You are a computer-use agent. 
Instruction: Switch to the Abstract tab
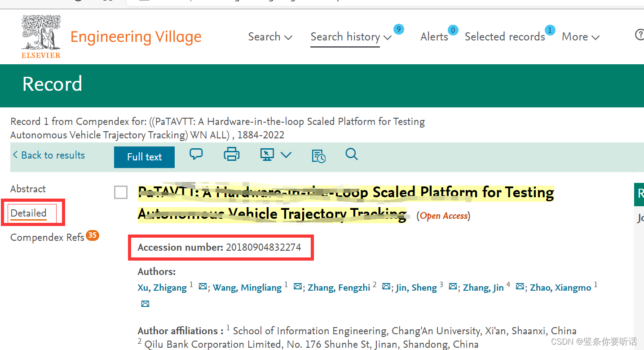click(x=28, y=189)
